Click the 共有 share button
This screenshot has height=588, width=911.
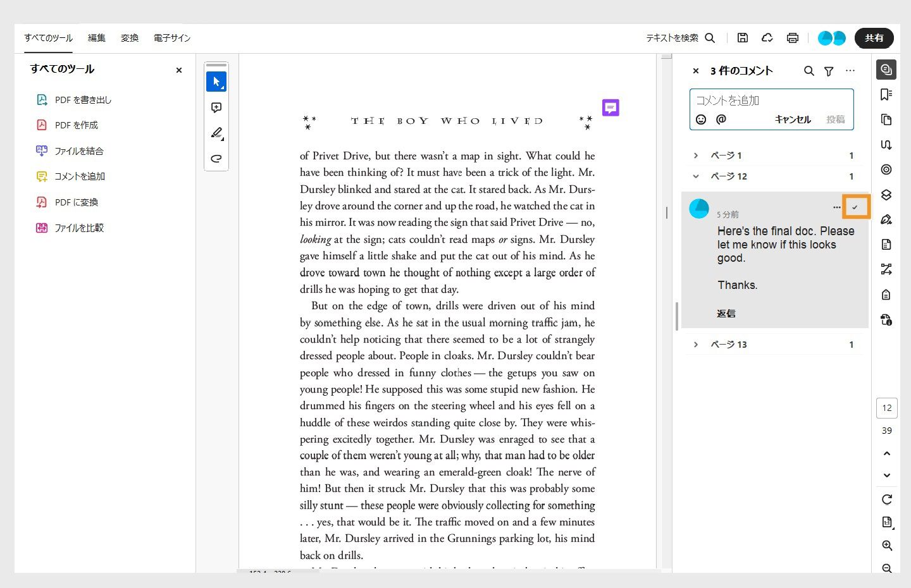tap(874, 38)
